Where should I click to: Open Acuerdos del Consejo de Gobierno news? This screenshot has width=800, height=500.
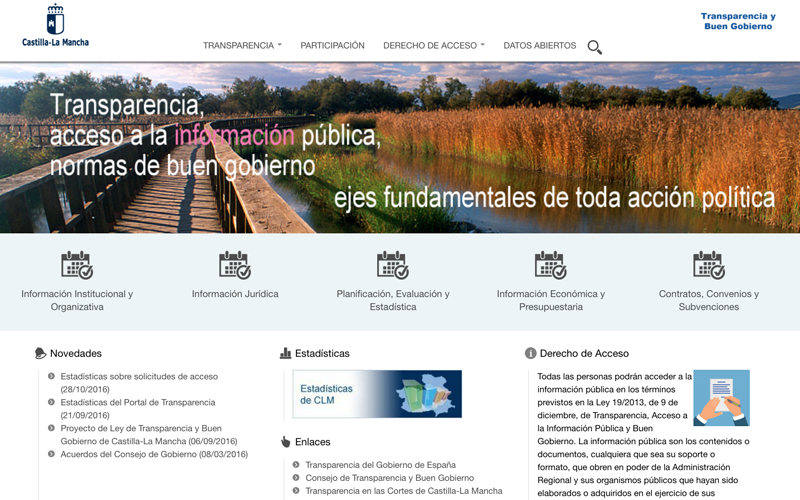click(x=154, y=454)
